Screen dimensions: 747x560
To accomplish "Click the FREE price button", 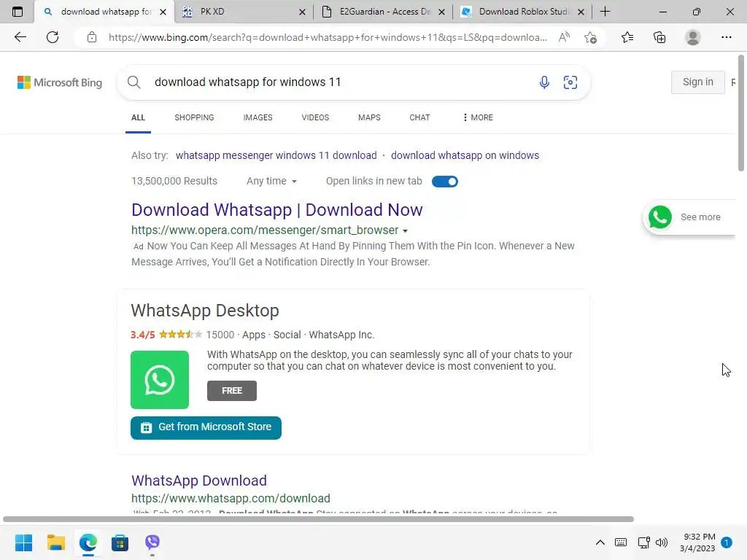I will 232,391.
